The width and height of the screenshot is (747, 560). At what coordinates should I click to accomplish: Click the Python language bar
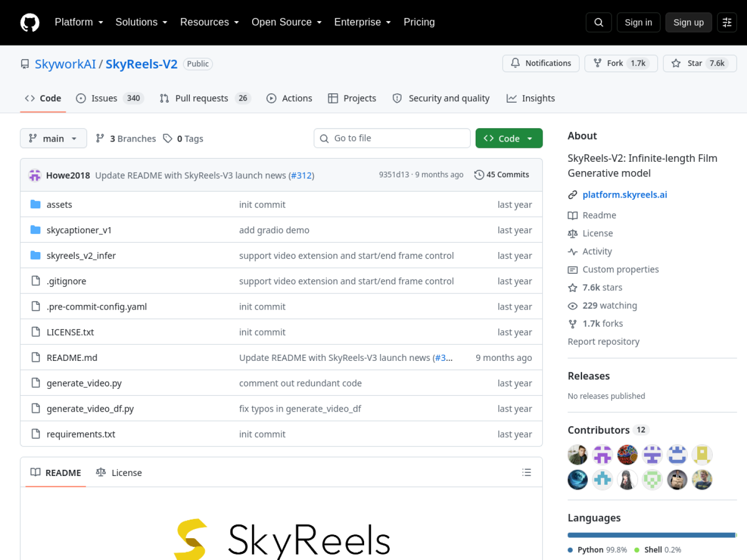click(x=652, y=535)
